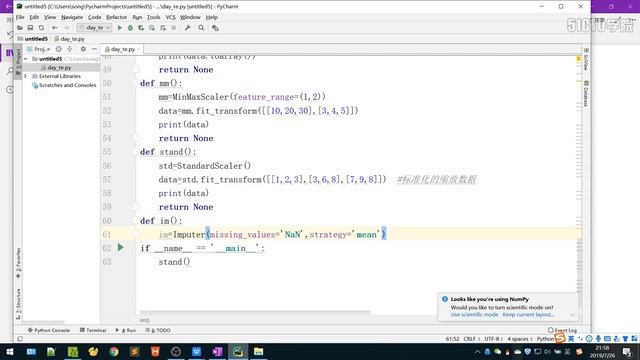Open the Refactor menu

tap(116, 17)
